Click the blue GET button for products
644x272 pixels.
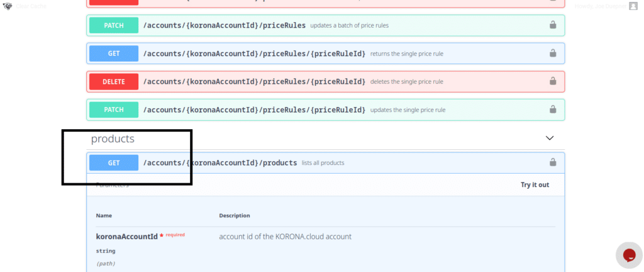click(x=114, y=162)
